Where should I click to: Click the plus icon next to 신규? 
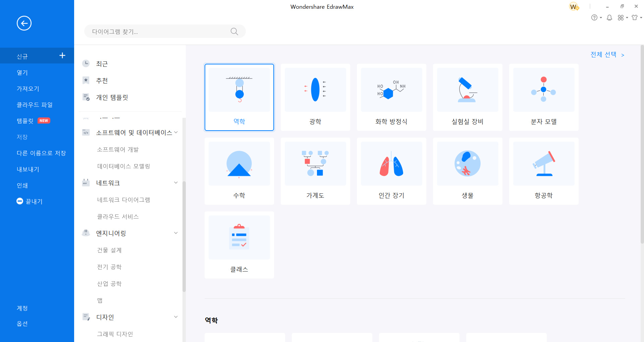click(62, 55)
